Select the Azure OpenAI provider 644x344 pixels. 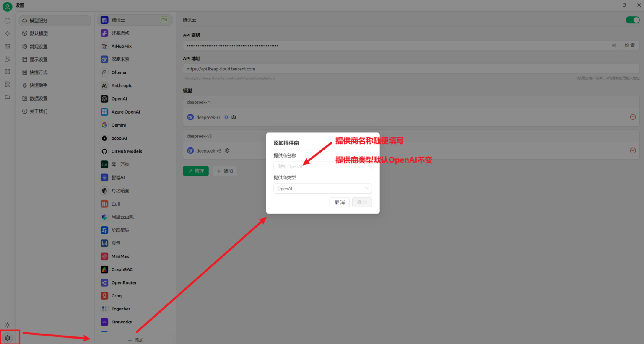click(x=135, y=112)
